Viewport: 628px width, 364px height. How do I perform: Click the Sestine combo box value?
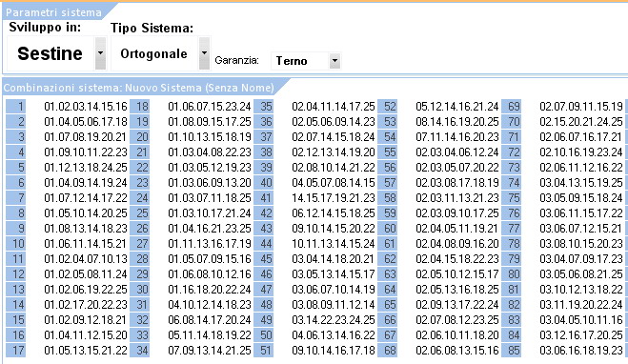(x=51, y=53)
